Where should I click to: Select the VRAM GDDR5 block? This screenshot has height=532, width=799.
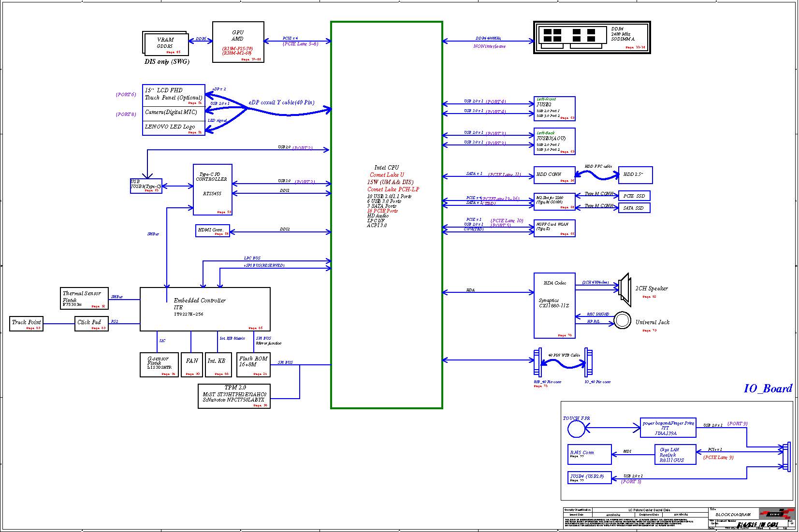[166, 43]
